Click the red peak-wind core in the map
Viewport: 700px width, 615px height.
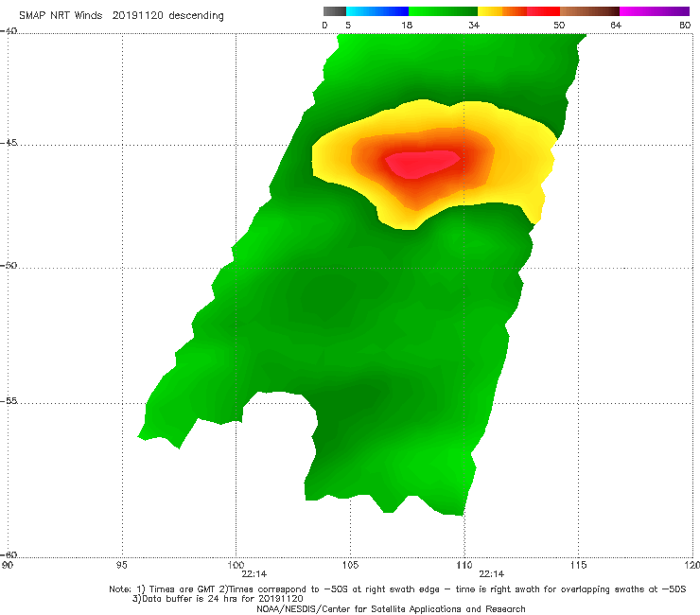[422, 164]
